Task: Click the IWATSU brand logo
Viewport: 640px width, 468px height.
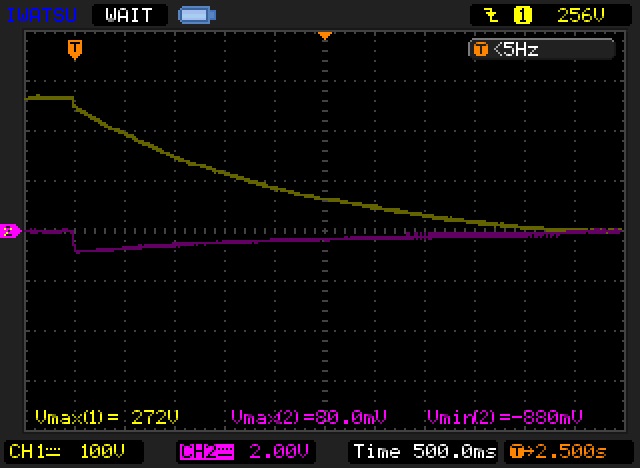Action: (x=42, y=16)
